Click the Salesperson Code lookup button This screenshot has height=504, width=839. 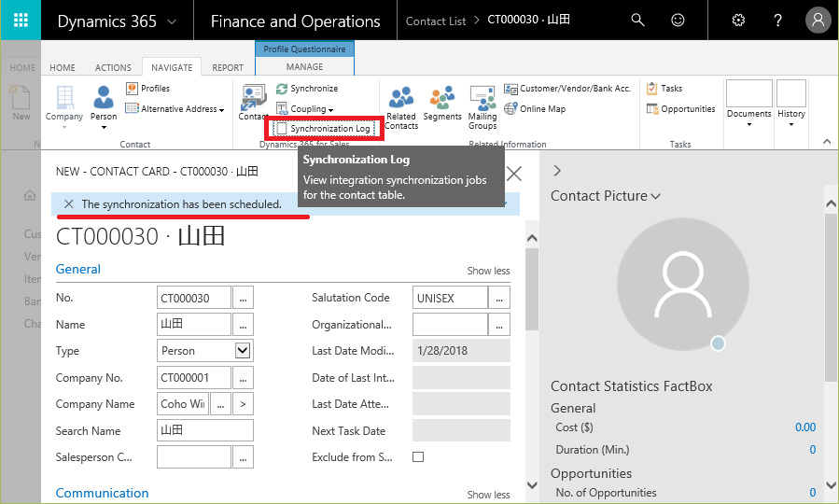(x=243, y=457)
